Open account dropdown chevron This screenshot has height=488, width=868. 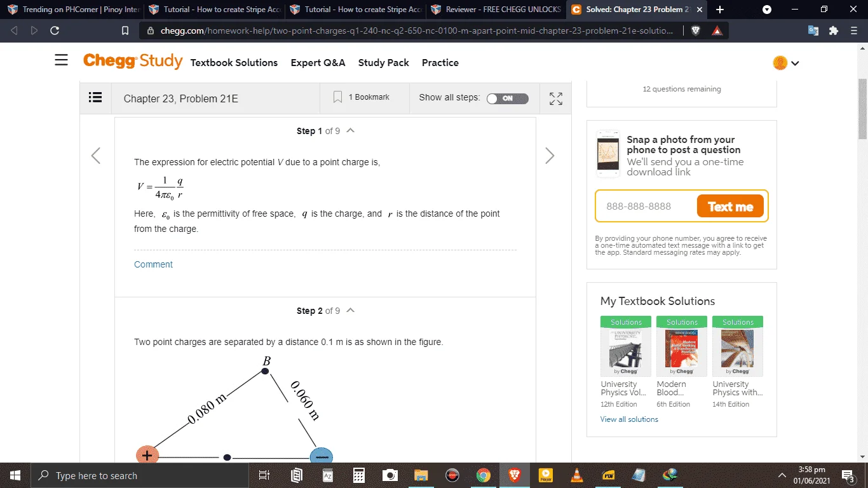tap(794, 63)
